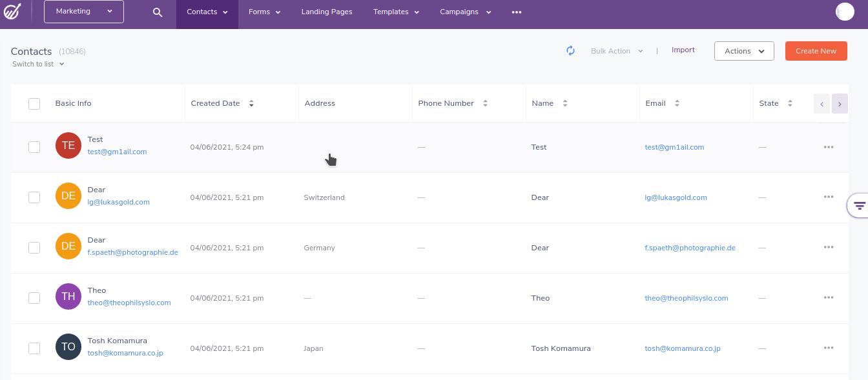Click the Create New button

(816, 51)
